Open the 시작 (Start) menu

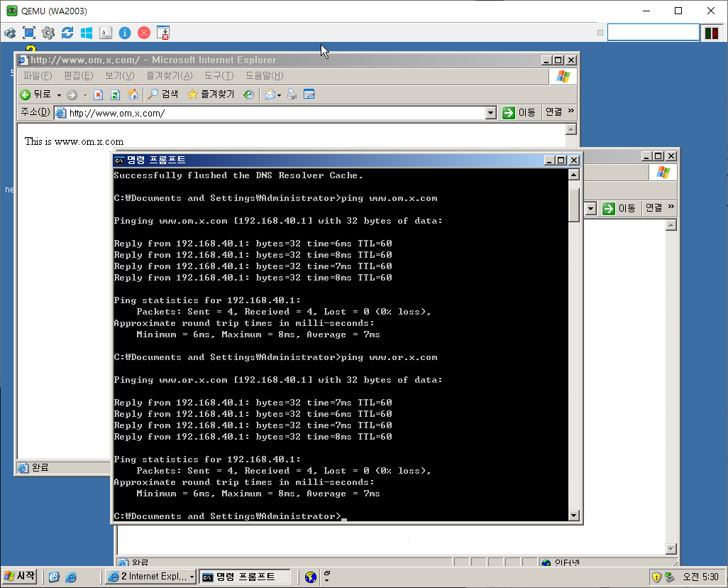tap(19, 577)
